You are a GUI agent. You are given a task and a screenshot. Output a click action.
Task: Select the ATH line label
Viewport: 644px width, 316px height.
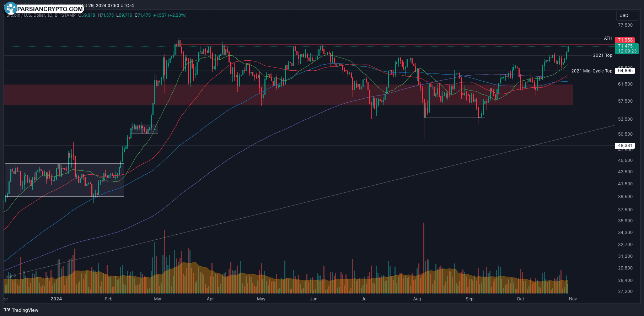coord(608,38)
